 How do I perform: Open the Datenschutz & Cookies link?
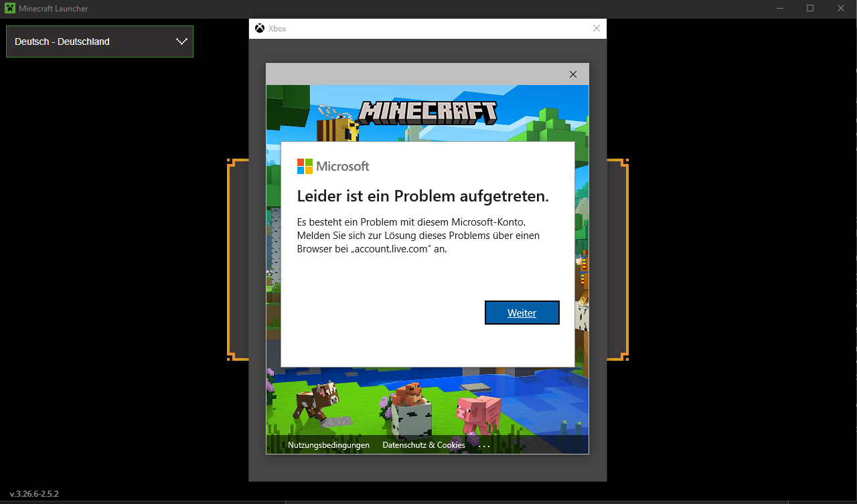(423, 444)
